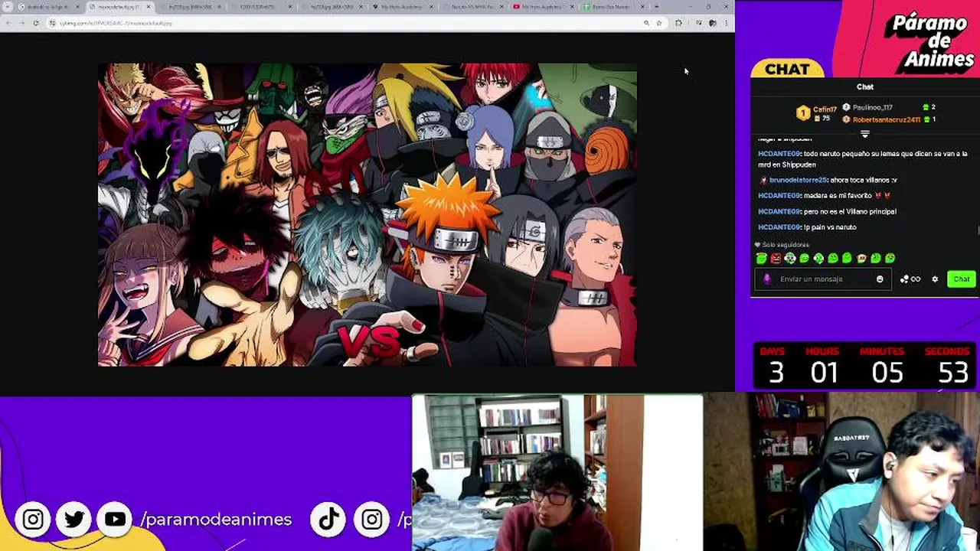Go back using the browser back arrow
This screenshot has height=551, width=980.
tap(8, 23)
